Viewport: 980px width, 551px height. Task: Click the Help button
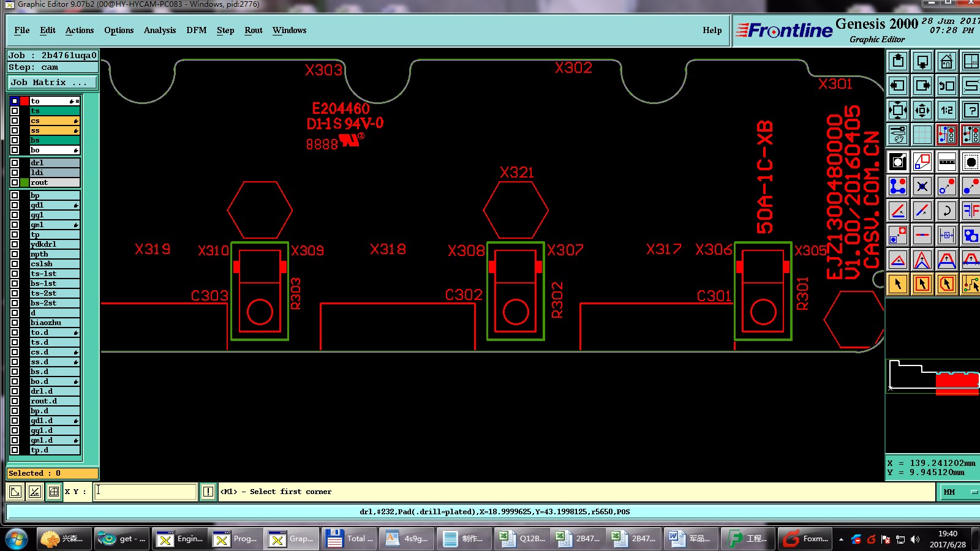(712, 30)
